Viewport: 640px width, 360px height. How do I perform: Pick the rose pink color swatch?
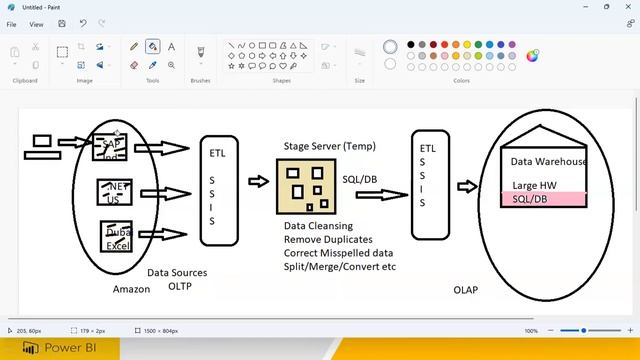(x=444, y=56)
